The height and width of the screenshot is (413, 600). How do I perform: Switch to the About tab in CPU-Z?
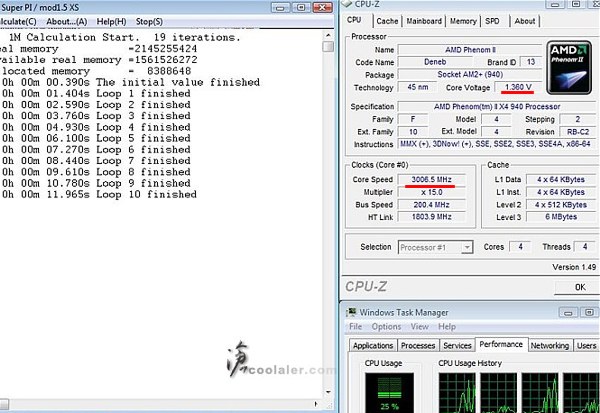pos(525,21)
